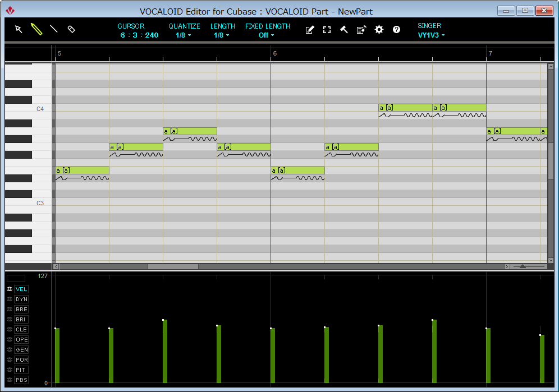Select the OPE parameter tab
Viewport: 559px width, 392px height.
point(21,340)
